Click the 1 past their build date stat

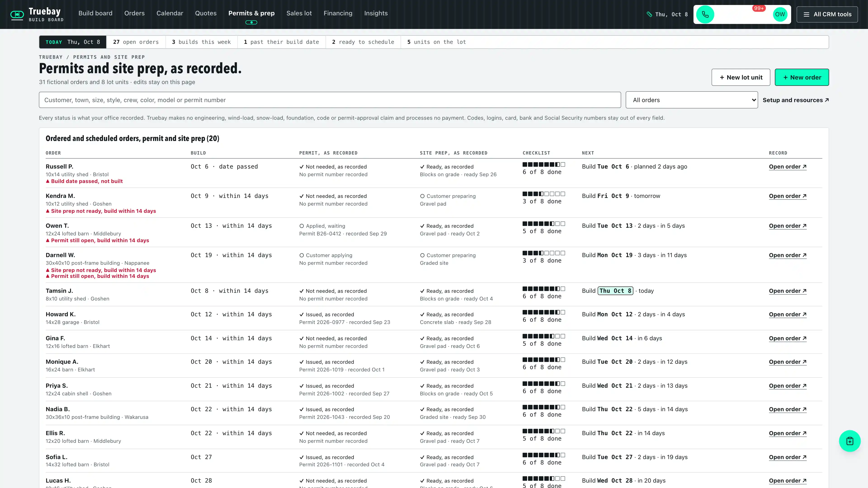pos(281,42)
